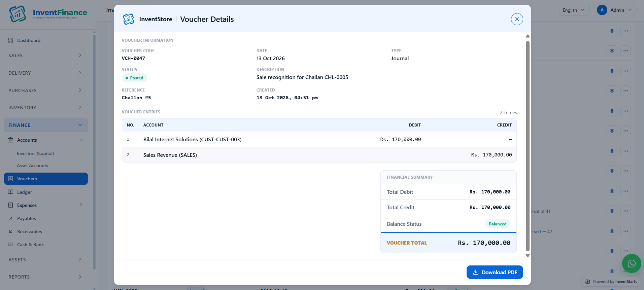Click the Posted status badge
Viewport: 644px width, 290px height.
click(134, 78)
